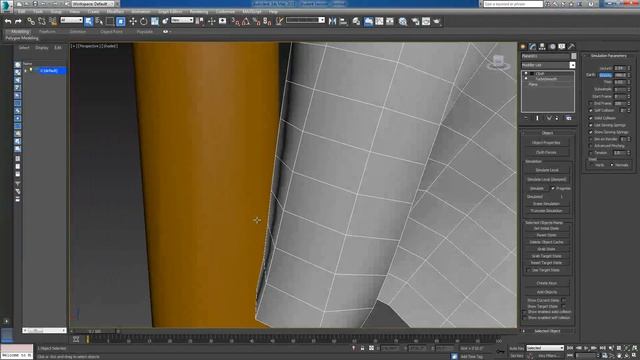Click the Truncate Simulation button
The image size is (640, 360).
pyautogui.click(x=546, y=211)
